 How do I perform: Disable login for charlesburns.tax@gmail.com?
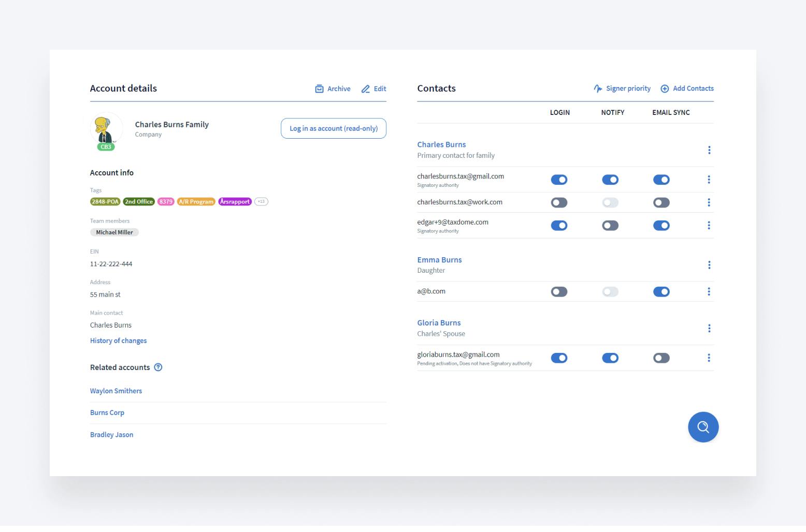(x=559, y=180)
